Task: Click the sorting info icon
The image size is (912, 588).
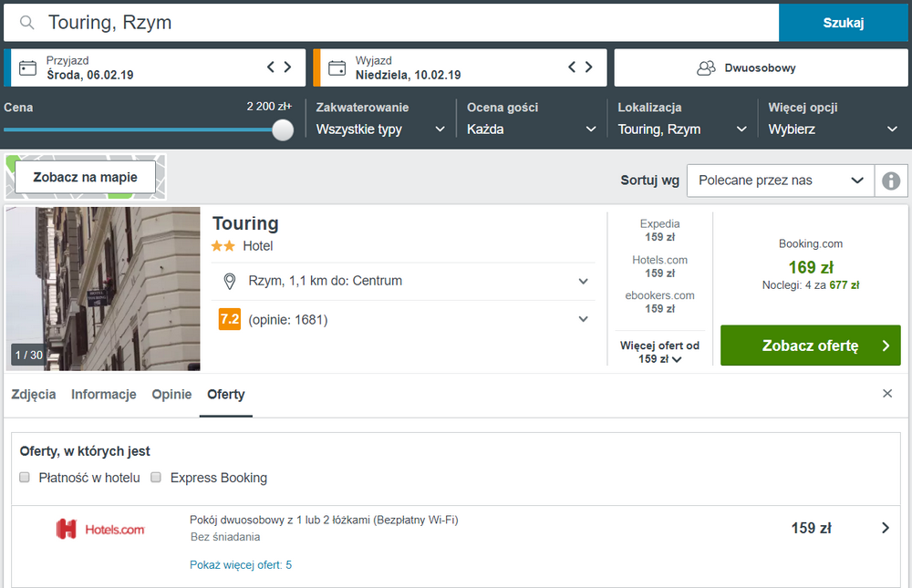Action: pos(891,181)
